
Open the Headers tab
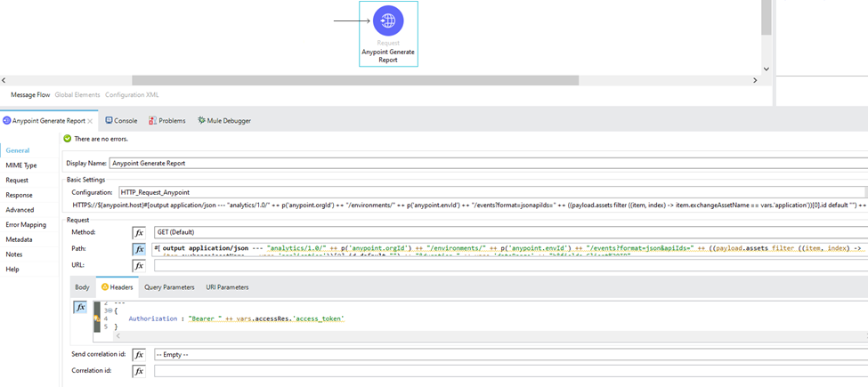117,287
